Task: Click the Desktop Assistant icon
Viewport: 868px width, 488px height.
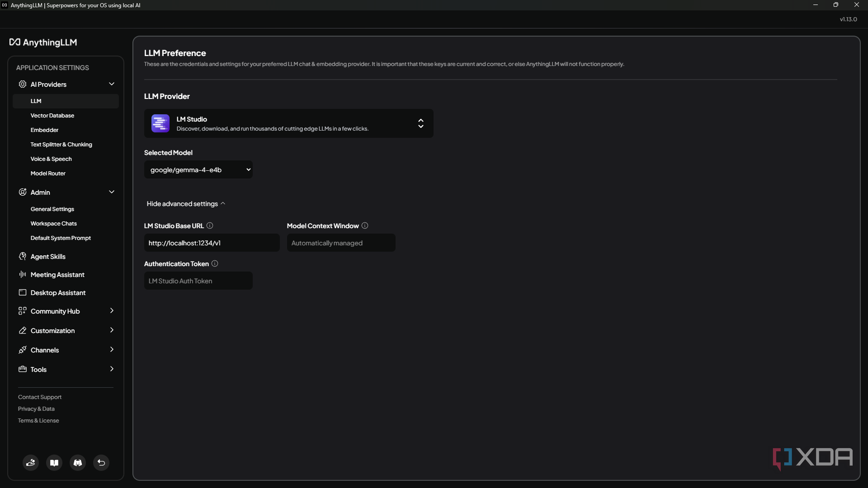Action: [23, 292]
